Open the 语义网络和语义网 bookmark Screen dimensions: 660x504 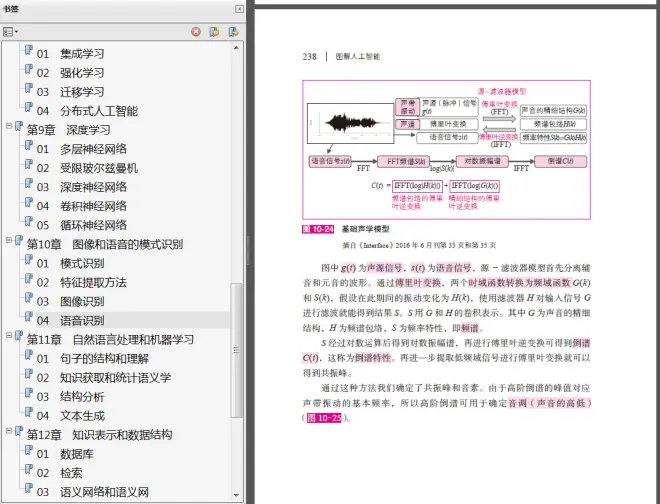[x=104, y=492]
